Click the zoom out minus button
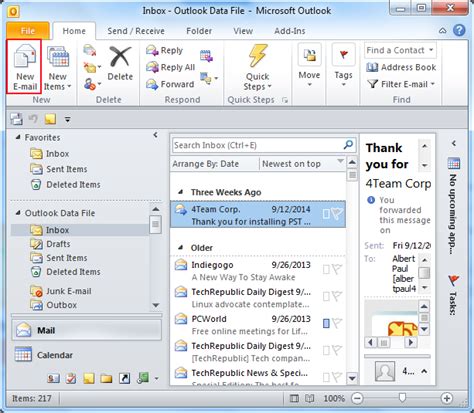Viewport: 474px width, 413px height. click(357, 398)
